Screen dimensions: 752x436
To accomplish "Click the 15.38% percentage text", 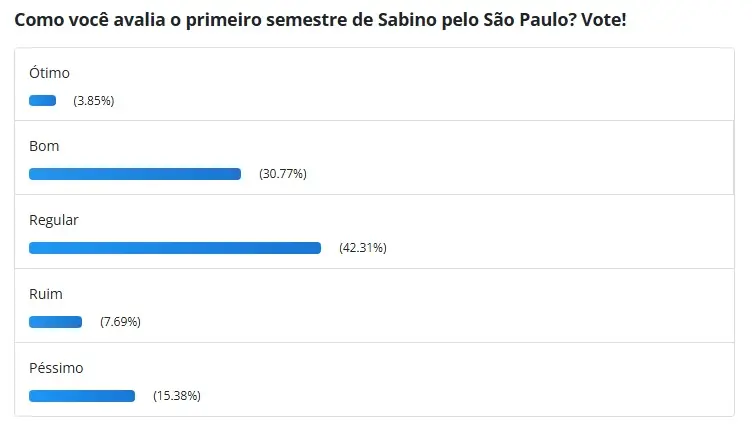I will click(177, 396).
